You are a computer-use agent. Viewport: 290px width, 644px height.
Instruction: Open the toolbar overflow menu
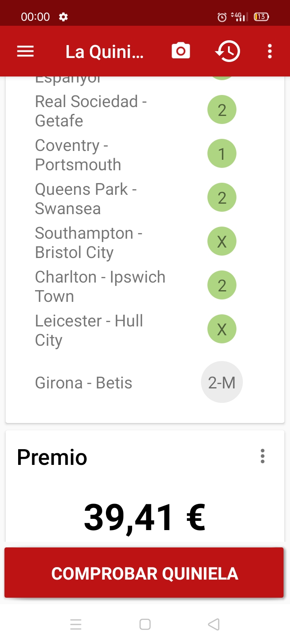270,51
